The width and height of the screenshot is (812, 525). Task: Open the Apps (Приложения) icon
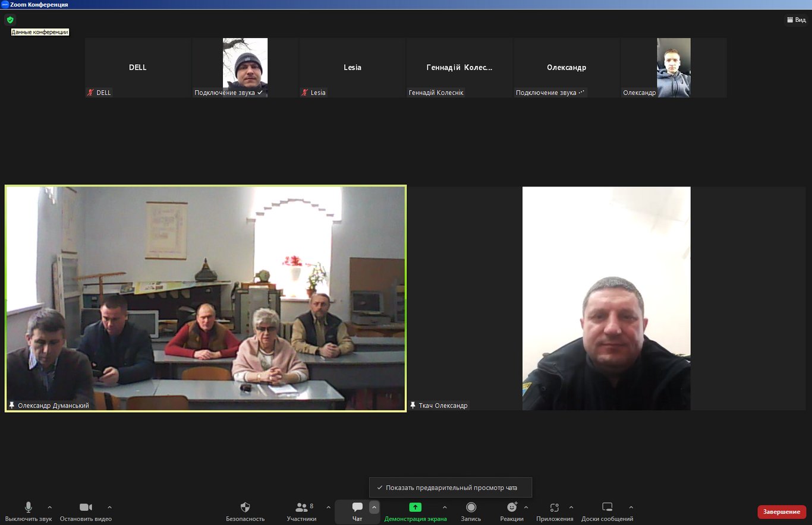[555, 508]
